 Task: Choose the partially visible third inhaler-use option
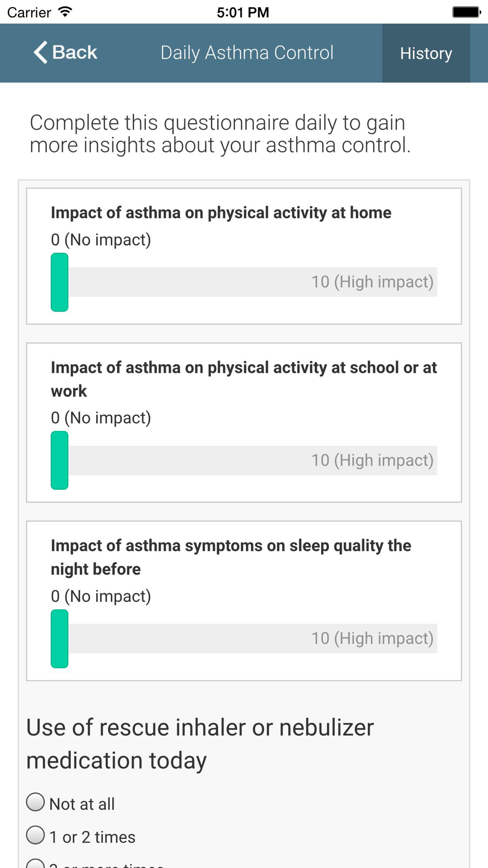(x=36, y=864)
